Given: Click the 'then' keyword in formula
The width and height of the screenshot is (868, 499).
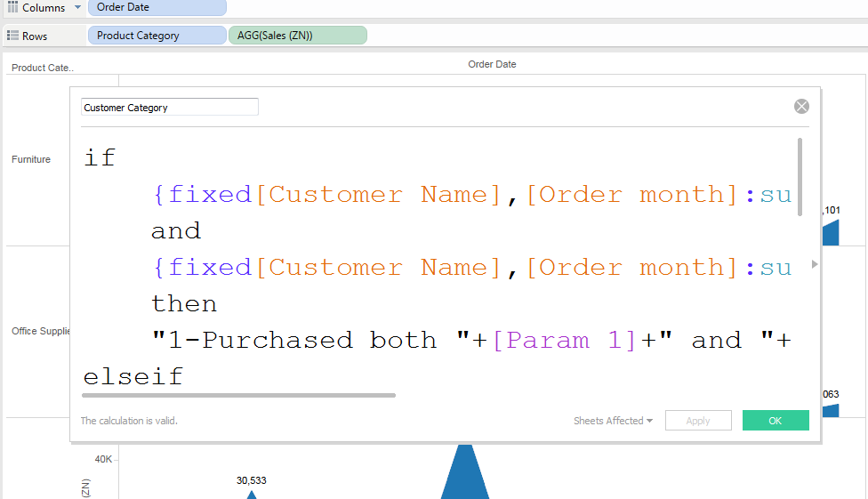Looking at the screenshot, I should coord(184,304).
